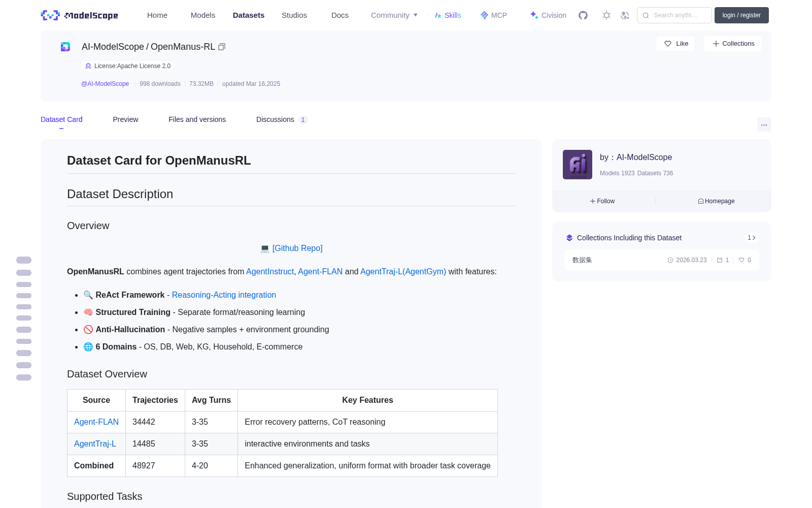The image size is (812, 508).
Task: Click the stacked-layers Collections icon
Action: tap(569, 238)
